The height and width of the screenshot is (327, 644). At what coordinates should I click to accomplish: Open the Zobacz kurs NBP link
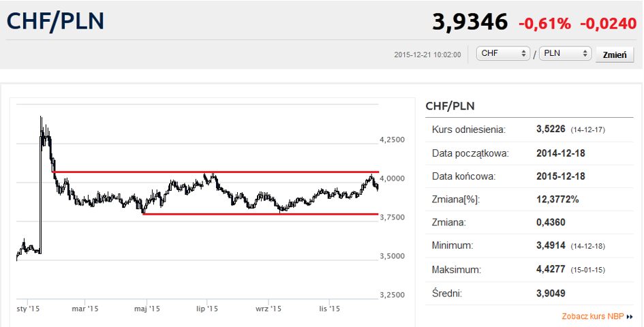tap(592, 317)
